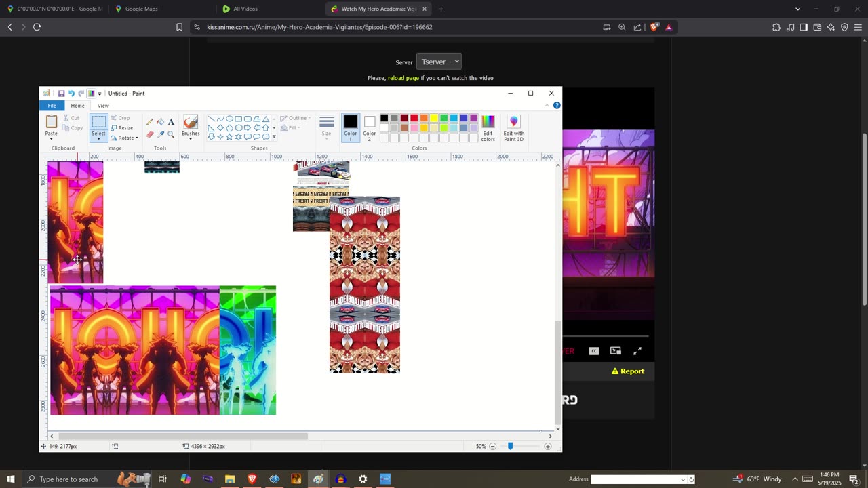Select the Pencil tool in Paint

[150, 122]
